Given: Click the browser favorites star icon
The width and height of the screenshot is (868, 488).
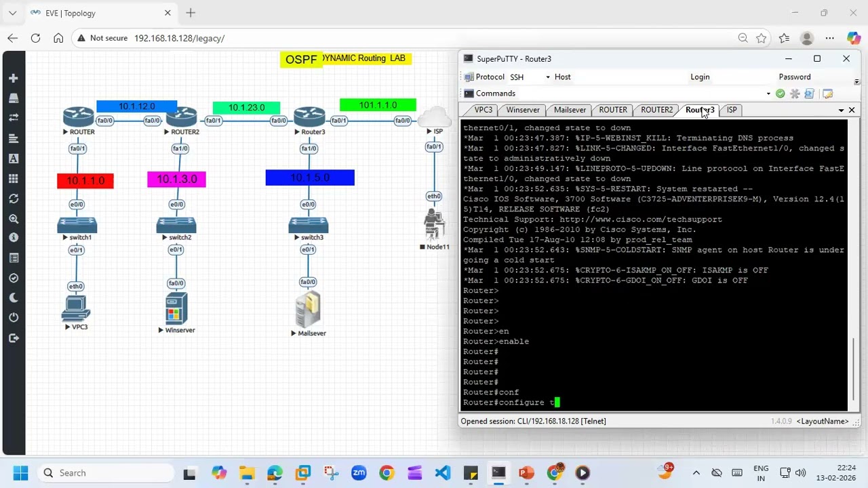Looking at the screenshot, I should point(762,39).
